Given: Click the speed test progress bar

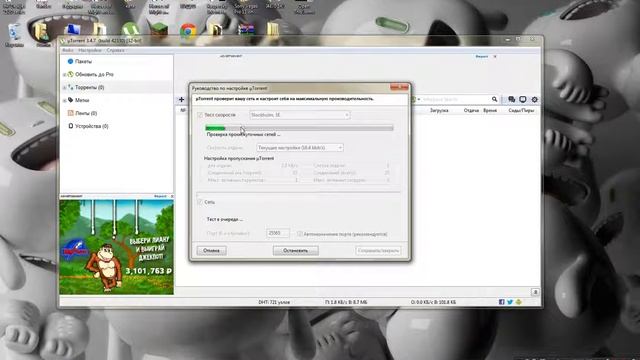Looking at the screenshot, I should [299, 128].
